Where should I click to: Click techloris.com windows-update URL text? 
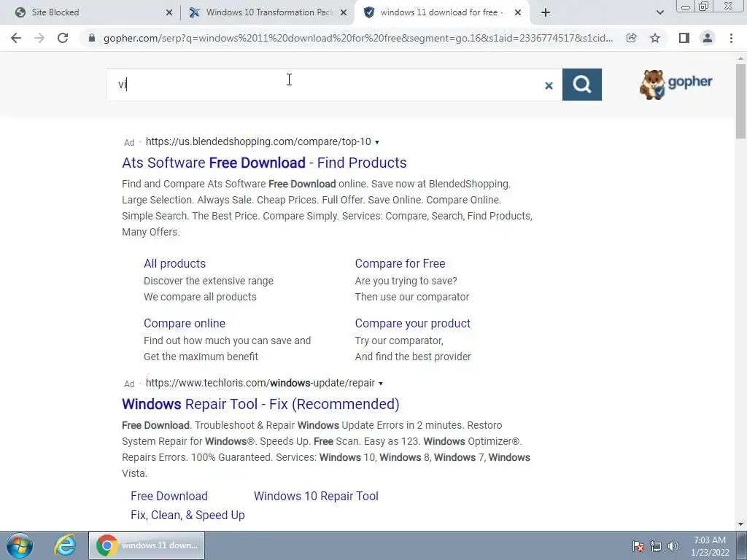260,384
